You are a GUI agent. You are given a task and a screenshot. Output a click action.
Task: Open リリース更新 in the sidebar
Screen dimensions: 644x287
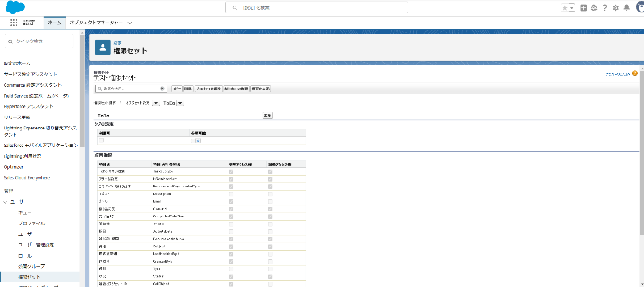(17, 117)
